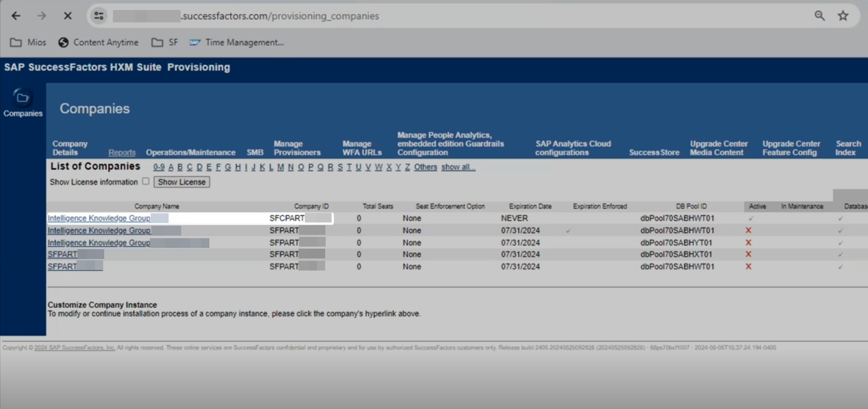The image size is (868, 409).
Task: Click the Show License button
Action: [182, 182]
